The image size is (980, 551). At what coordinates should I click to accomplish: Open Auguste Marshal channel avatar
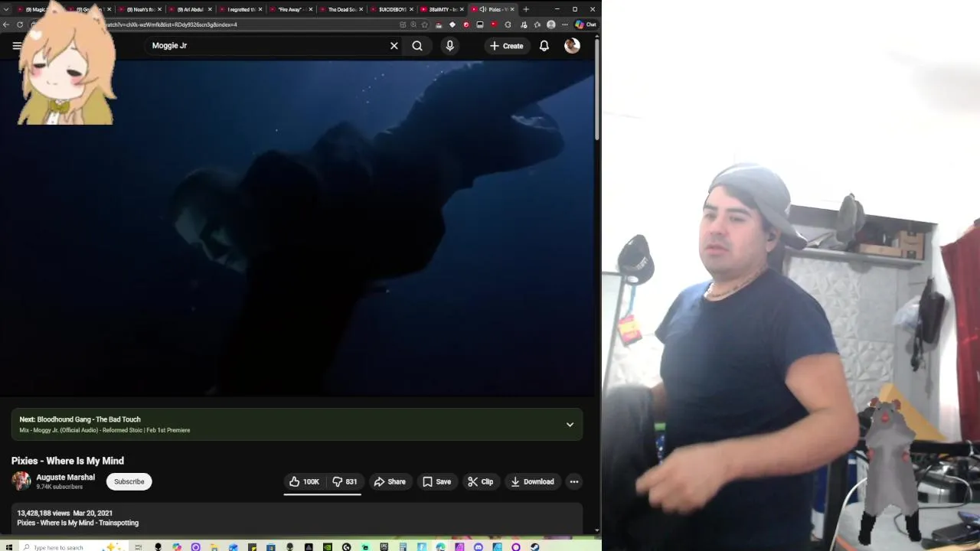21,481
